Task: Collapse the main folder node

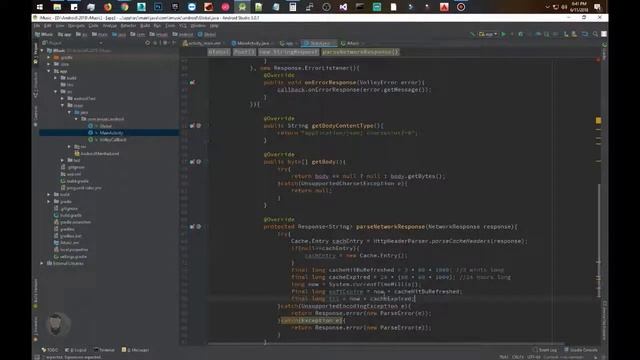Action: (x=62, y=105)
